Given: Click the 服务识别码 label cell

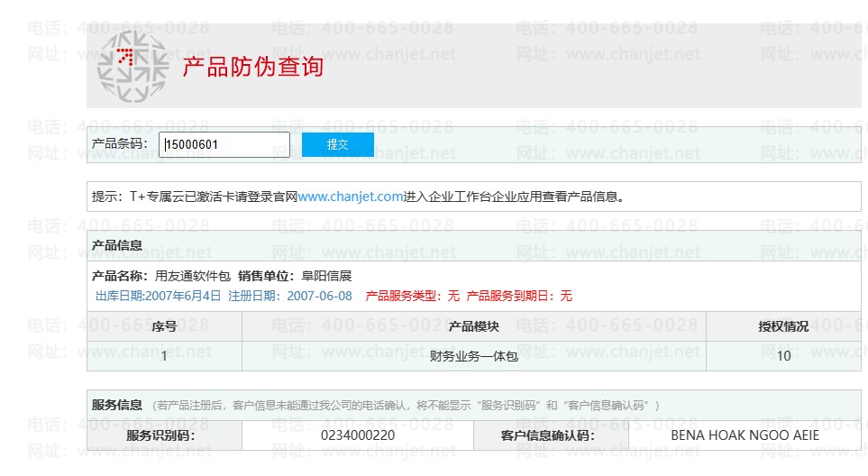Looking at the screenshot, I should [164, 435].
